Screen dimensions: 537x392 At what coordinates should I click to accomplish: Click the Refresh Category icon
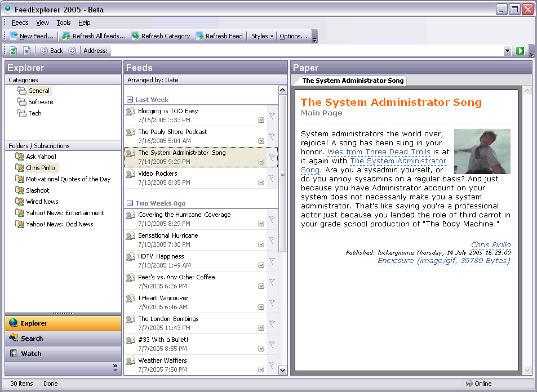(x=136, y=36)
